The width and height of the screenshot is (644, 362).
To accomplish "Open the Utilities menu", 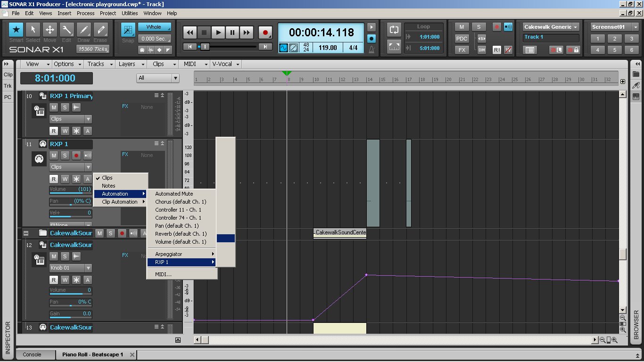I will (x=130, y=13).
